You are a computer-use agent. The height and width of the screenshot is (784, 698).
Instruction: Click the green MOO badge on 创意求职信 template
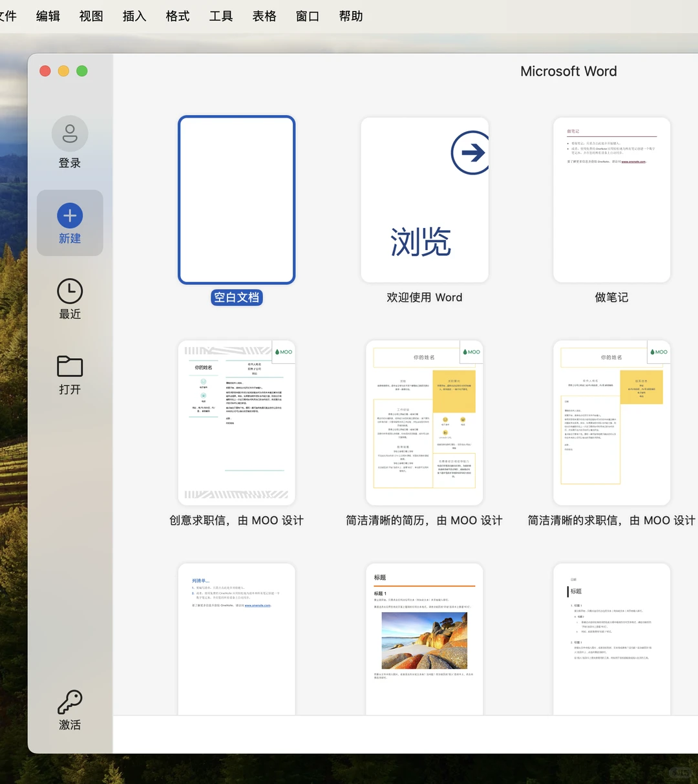[x=283, y=351]
